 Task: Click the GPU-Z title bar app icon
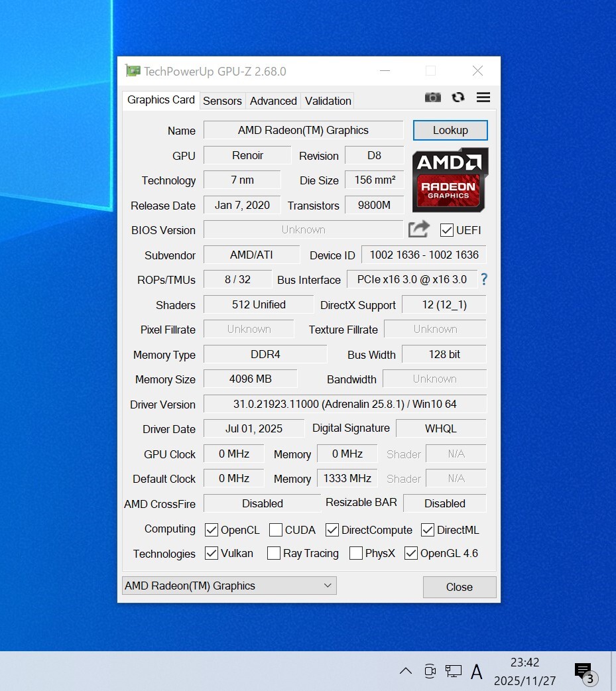(133, 71)
